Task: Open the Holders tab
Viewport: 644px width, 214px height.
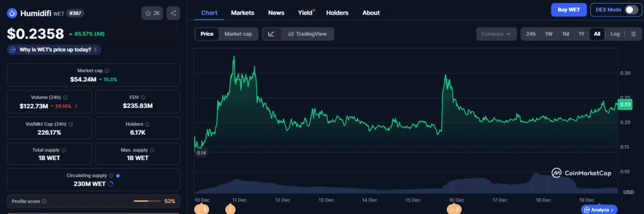Action: tap(337, 13)
